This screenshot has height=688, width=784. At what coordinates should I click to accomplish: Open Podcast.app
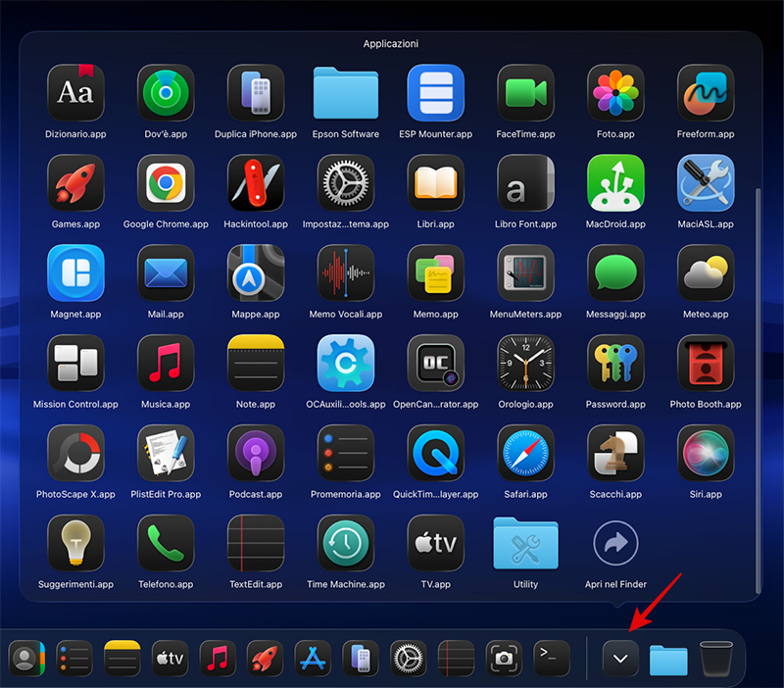click(256, 453)
